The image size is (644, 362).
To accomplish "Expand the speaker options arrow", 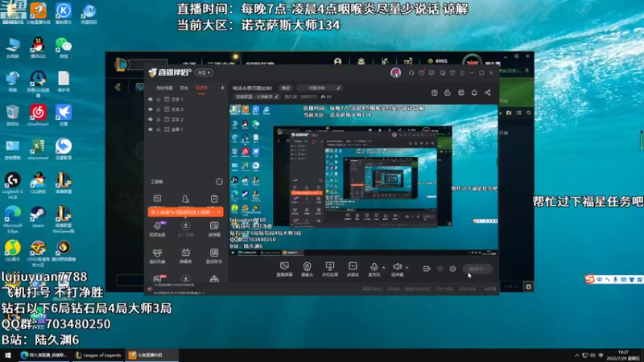I will pyautogui.click(x=407, y=268).
